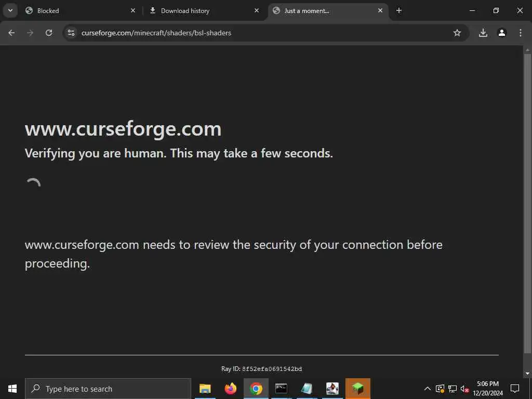532x399 pixels.
Task: Close the Just a moment... tab
Action: coord(380,10)
